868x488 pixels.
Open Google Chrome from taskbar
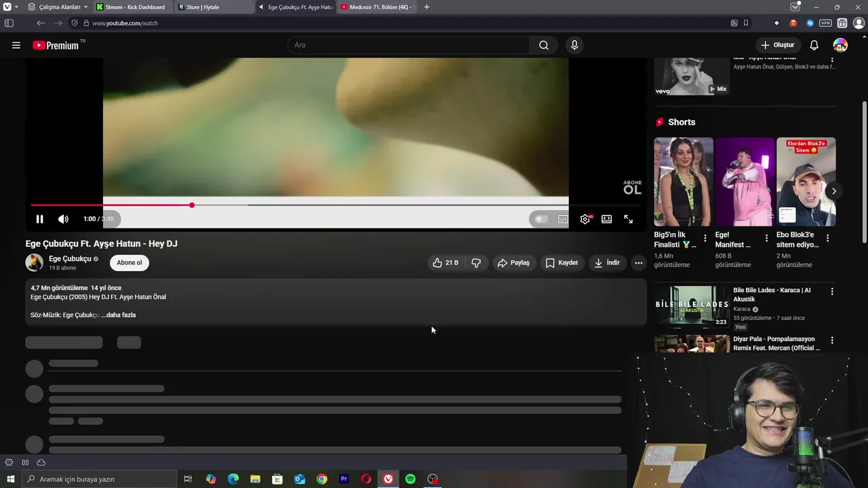pyautogui.click(x=321, y=479)
